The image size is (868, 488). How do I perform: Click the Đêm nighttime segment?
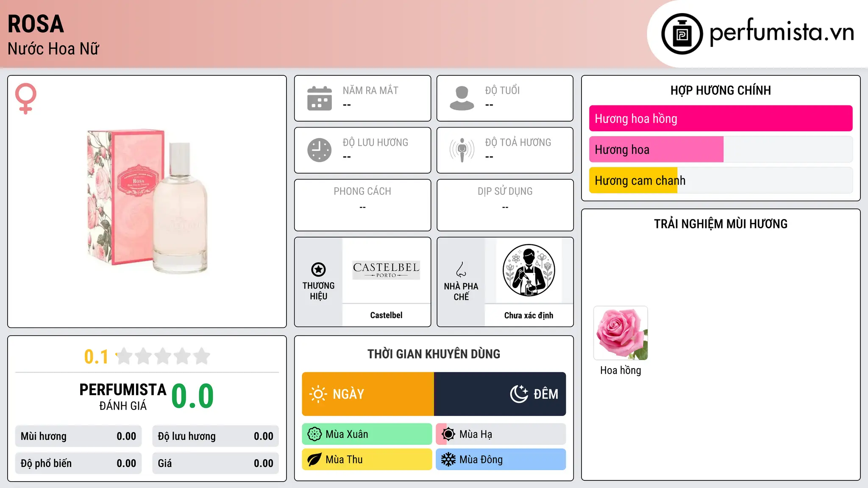500,394
